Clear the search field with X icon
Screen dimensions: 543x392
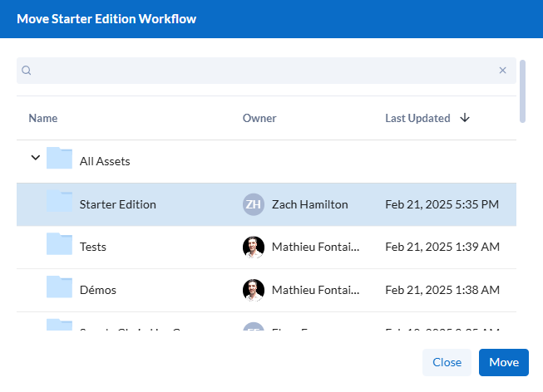(x=502, y=71)
